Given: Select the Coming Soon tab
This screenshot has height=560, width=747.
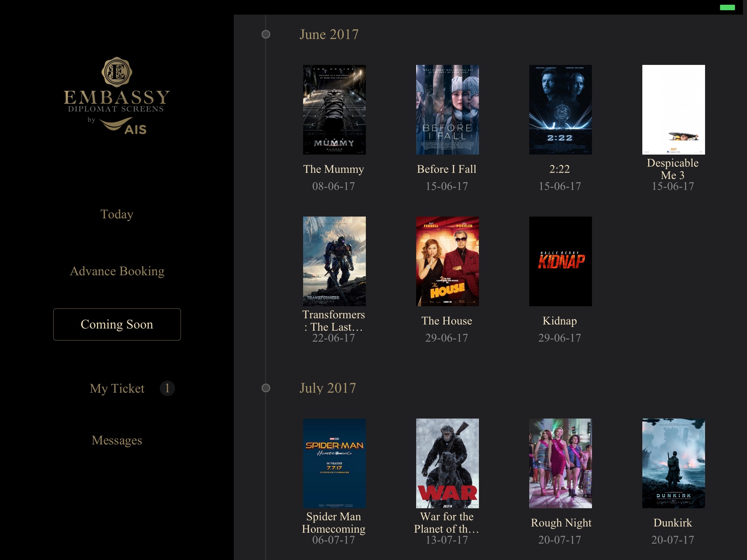Looking at the screenshot, I should point(117,324).
